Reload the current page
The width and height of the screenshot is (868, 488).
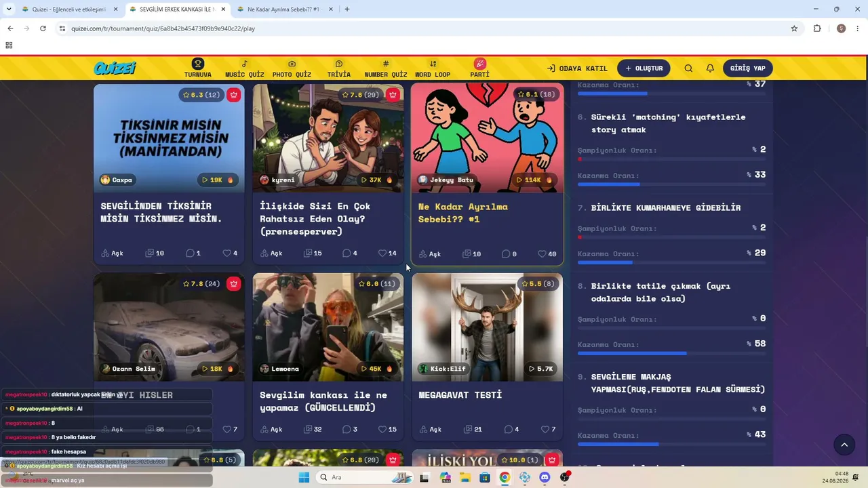(x=43, y=28)
